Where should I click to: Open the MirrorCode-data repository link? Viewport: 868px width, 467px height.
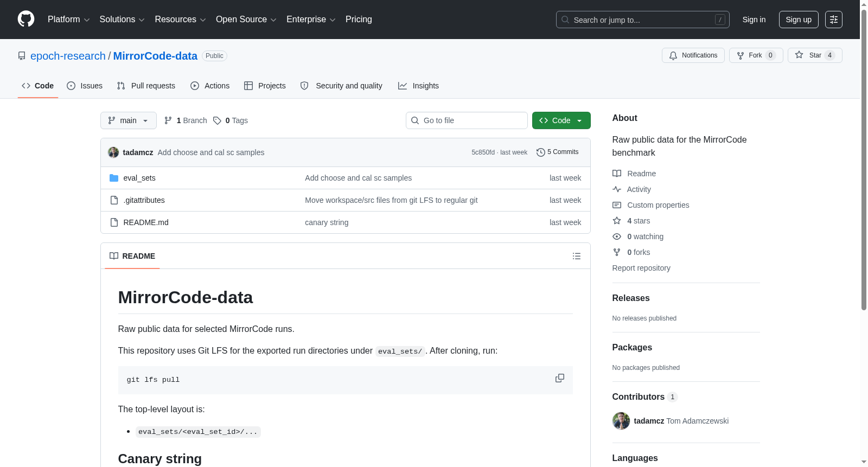[155, 56]
